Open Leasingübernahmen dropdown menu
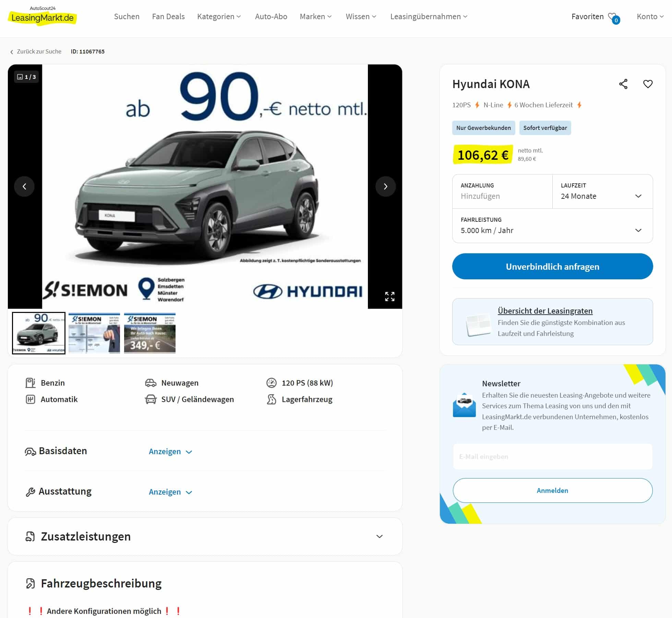 coord(429,16)
